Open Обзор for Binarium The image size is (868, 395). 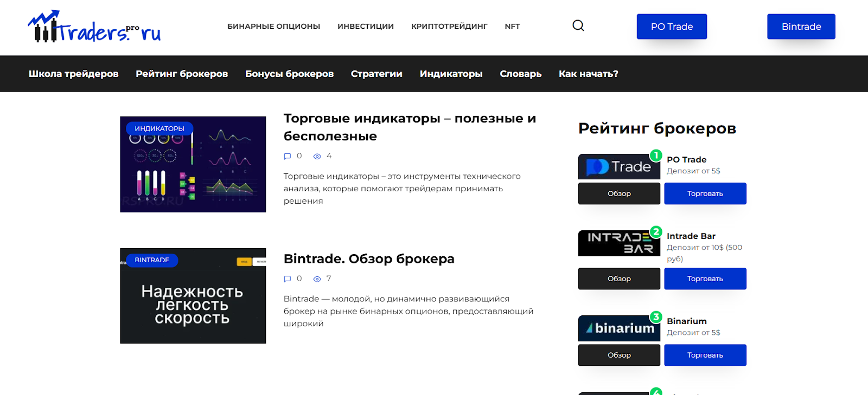tap(619, 355)
